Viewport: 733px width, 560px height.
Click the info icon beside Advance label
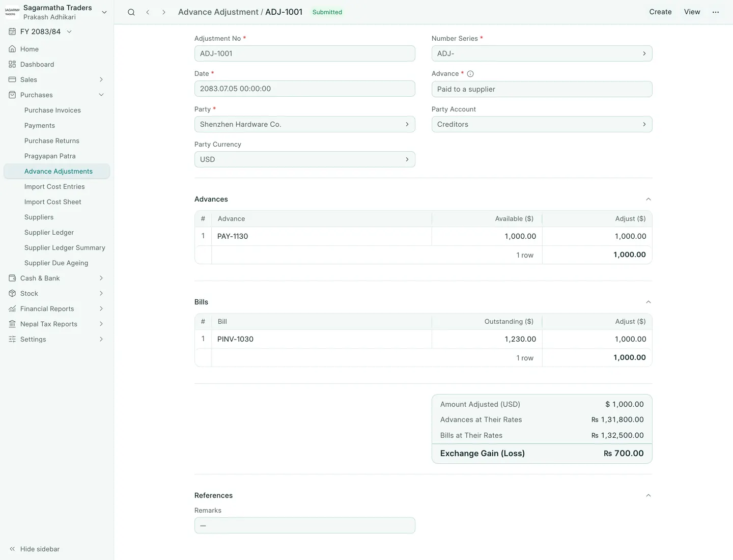click(x=470, y=74)
